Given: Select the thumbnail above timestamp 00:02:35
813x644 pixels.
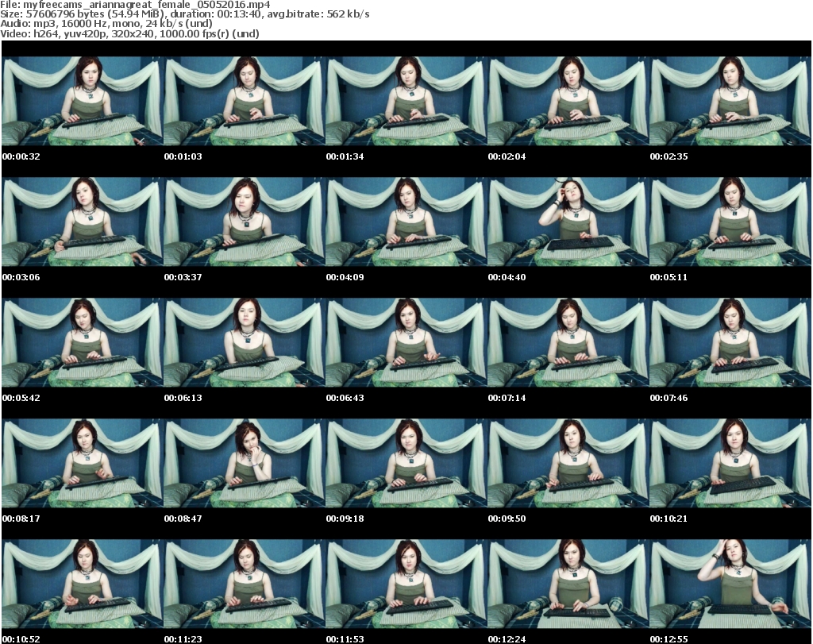Looking at the screenshot, I should 730,101.
